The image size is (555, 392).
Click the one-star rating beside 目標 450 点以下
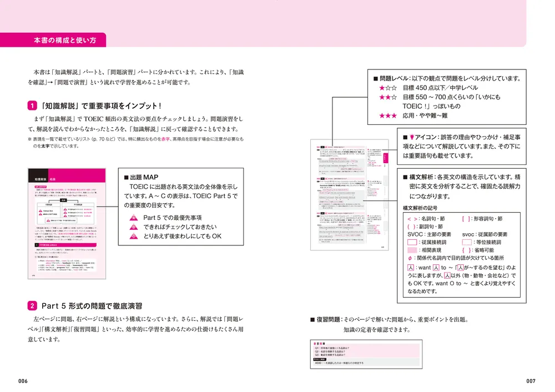click(388, 88)
